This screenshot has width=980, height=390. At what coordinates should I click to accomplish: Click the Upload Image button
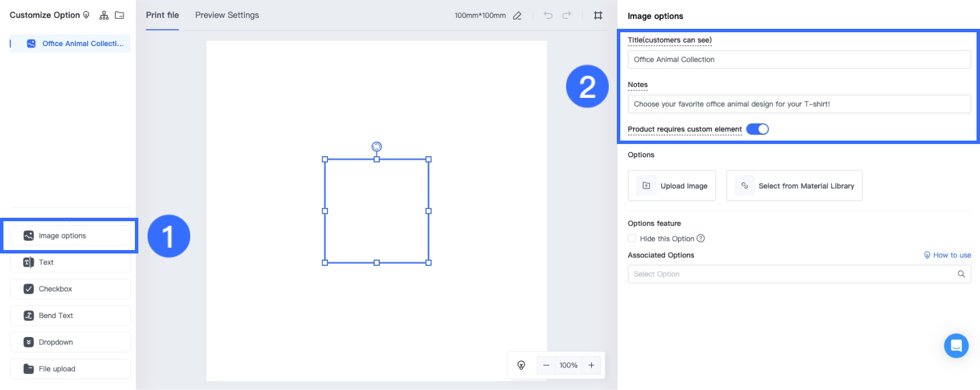coord(672,185)
